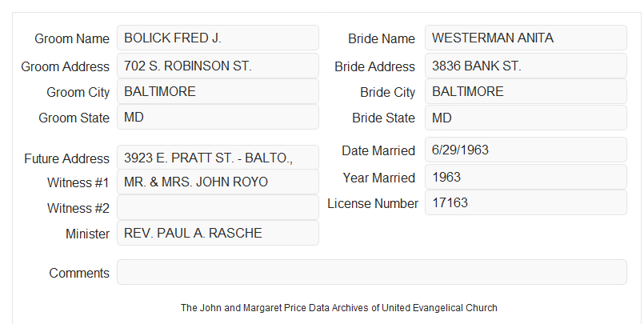Click the Groom State MD field
The height and width of the screenshot is (324, 644).
(218, 117)
